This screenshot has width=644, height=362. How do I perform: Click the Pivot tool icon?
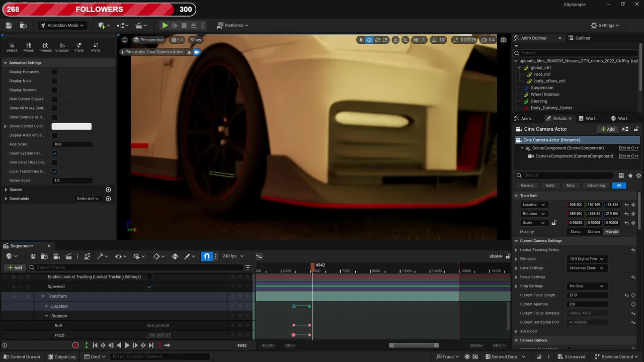96,47
